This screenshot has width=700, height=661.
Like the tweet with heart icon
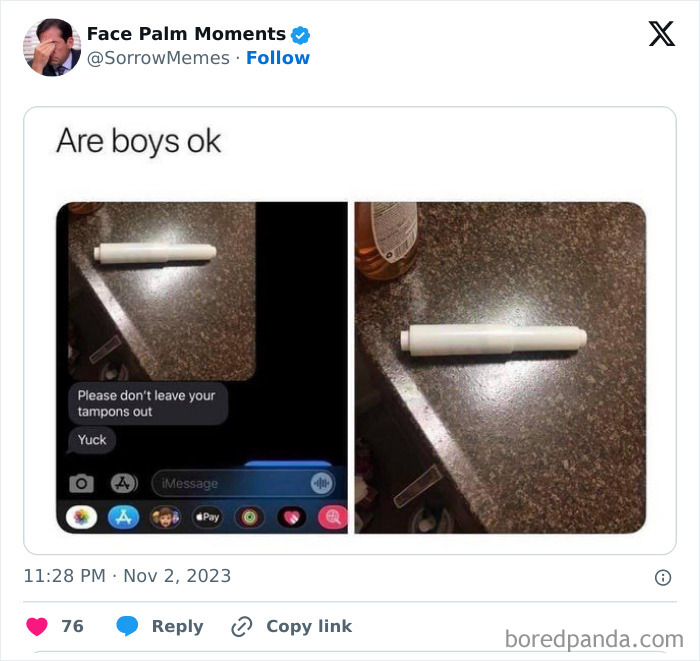click(x=37, y=626)
